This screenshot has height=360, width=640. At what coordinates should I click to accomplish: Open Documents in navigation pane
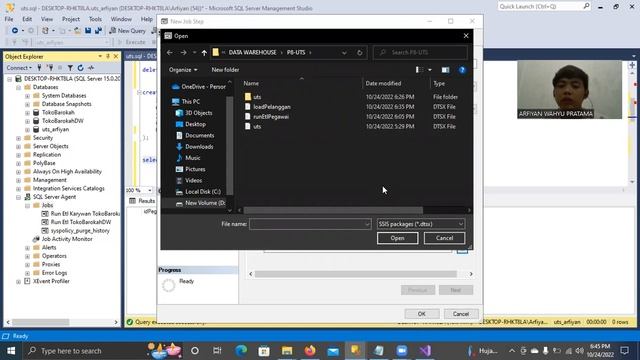(199, 135)
